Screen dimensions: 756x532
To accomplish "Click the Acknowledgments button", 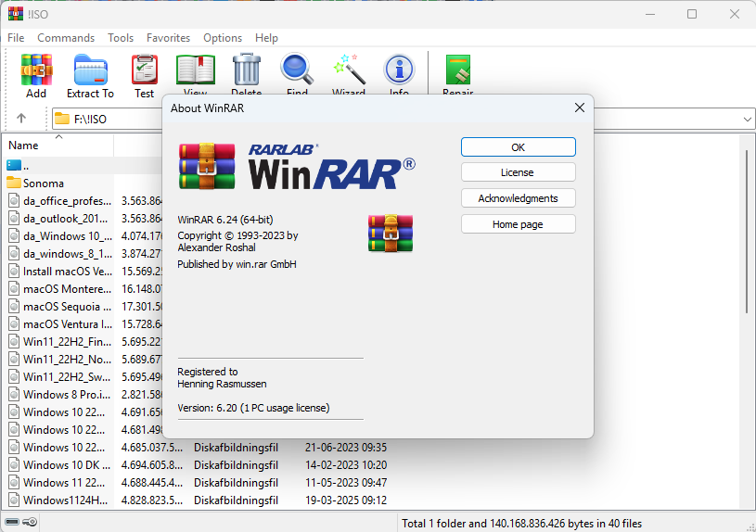I will (x=518, y=198).
